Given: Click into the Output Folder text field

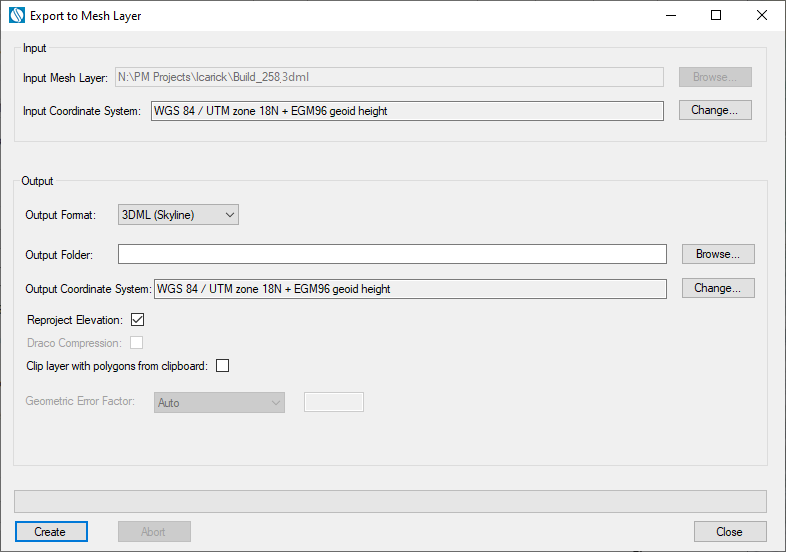Looking at the screenshot, I should tap(392, 254).
